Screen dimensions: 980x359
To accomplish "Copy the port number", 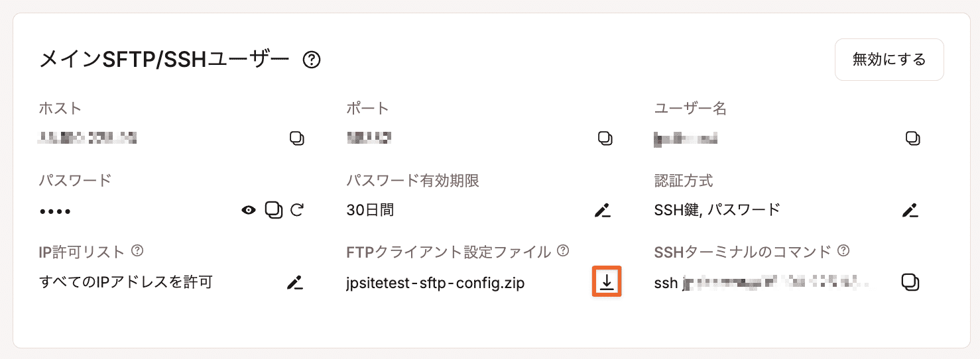I will tap(605, 139).
